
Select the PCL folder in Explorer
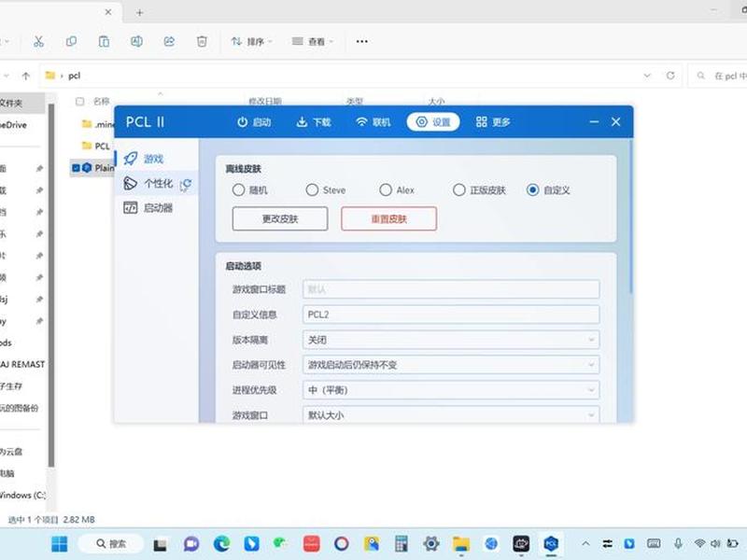click(x=96, y=146)
